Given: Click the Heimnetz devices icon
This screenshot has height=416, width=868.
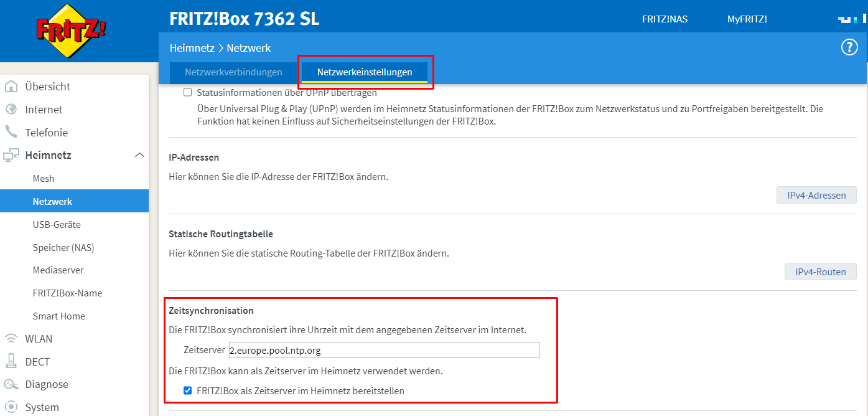Looking at the screenshot, I should tap(11, 155).
